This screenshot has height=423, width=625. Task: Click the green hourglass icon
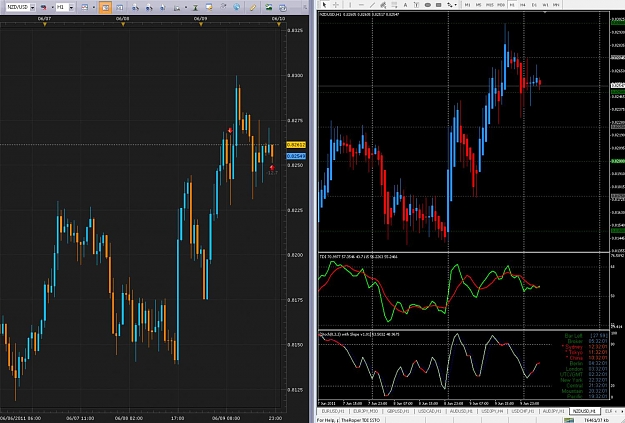(195, 8)
